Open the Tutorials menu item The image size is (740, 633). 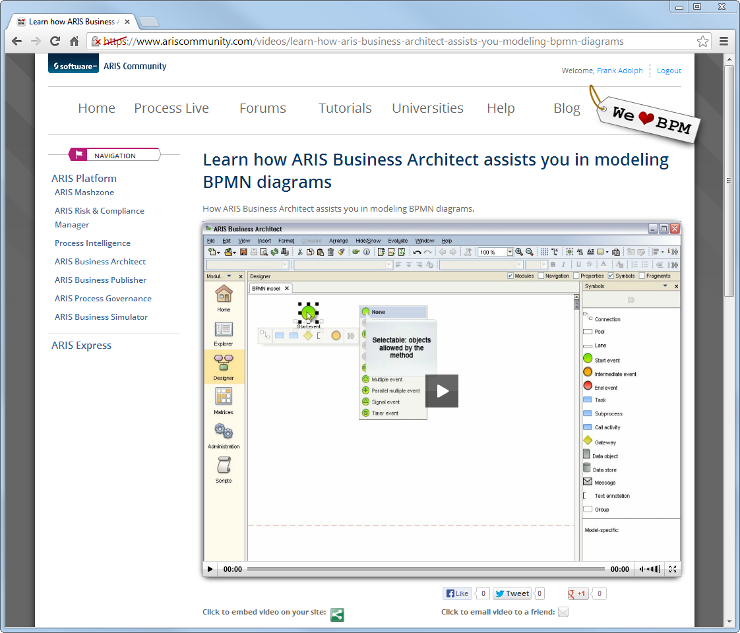[345, 108]
